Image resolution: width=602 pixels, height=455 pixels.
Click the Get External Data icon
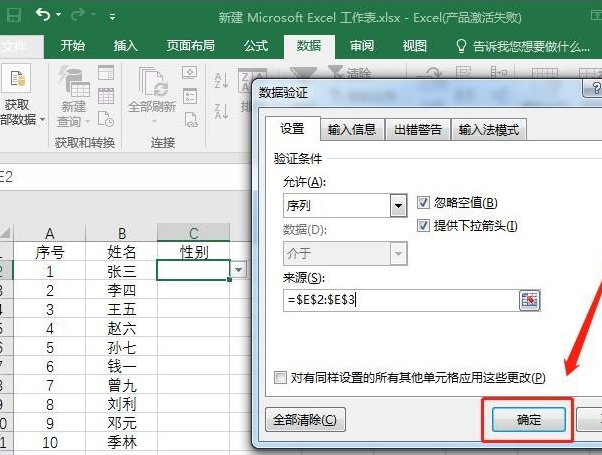pyautogui.click(x=16, y=78)
